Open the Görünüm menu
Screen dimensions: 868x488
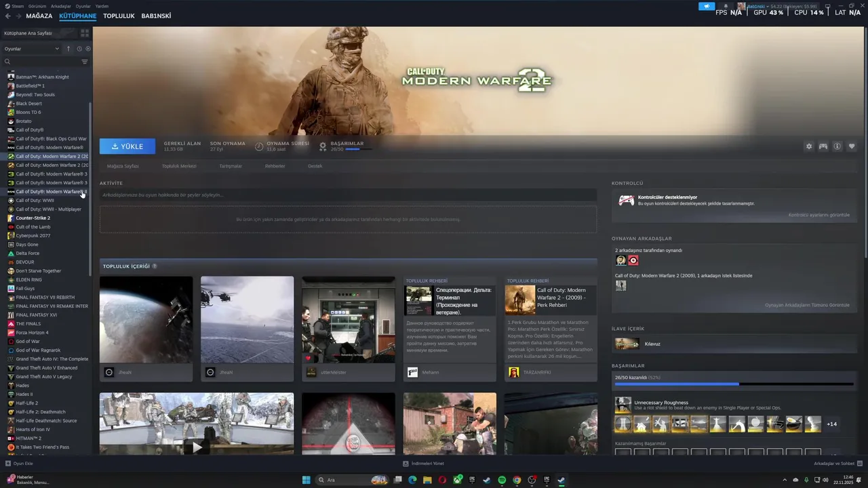click(x=37, y=6)
